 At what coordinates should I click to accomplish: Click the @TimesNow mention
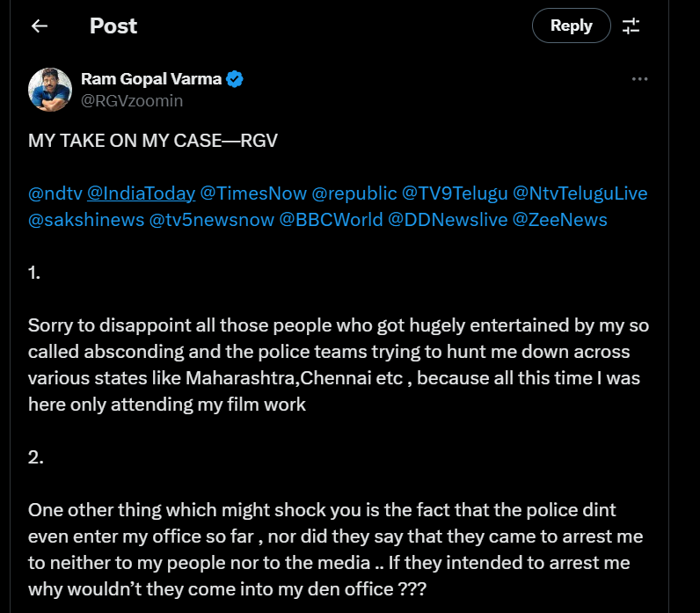(252, 193)
